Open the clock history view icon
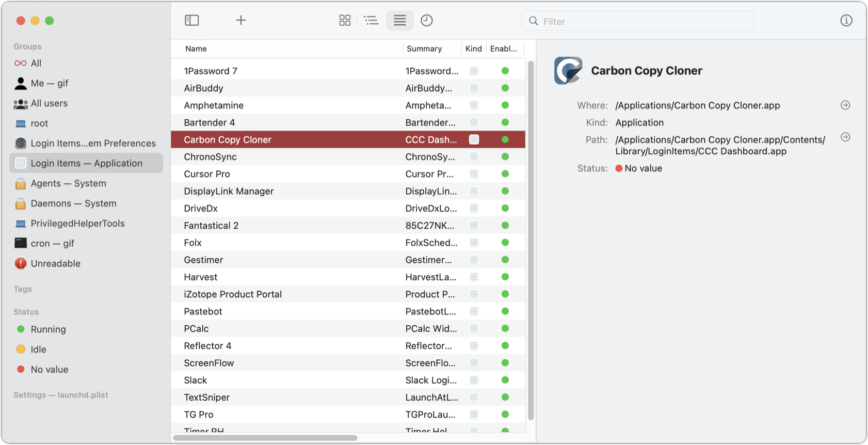The height and width of the screenshot is (445, 868). [x=427, y=21]
